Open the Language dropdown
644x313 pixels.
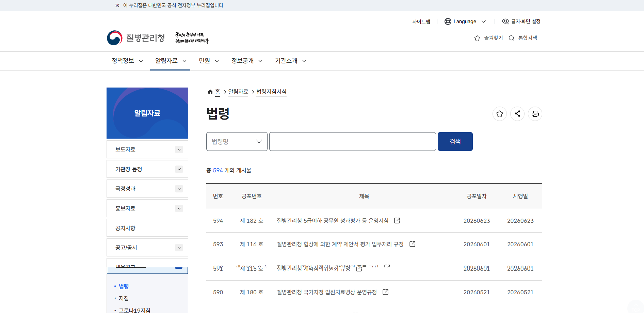click(465, 21)
